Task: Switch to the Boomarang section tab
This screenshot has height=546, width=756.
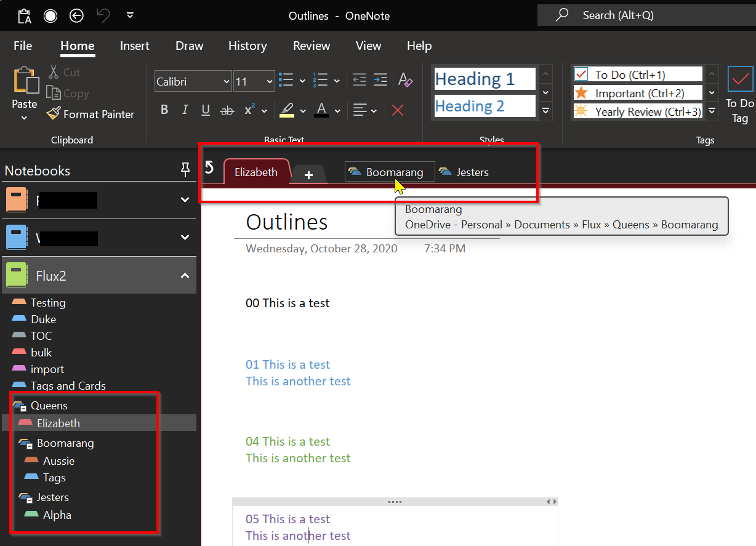Action: coord(390,172)
